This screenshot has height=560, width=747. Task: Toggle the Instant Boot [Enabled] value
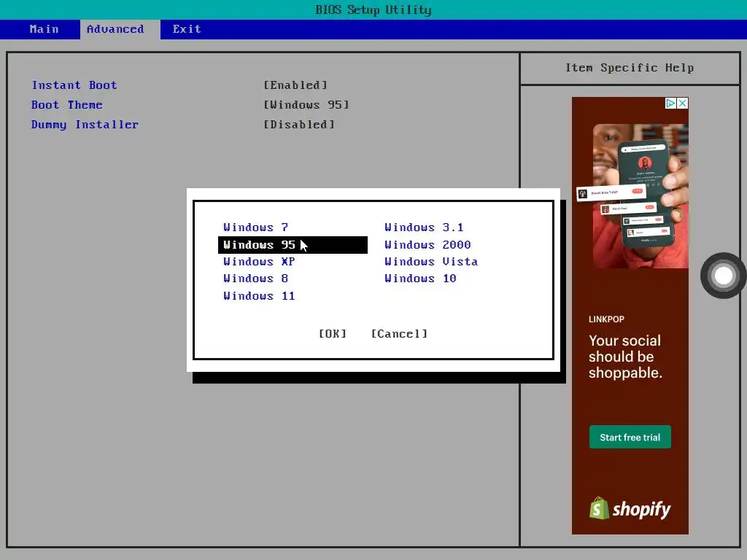tap(295, 85)
